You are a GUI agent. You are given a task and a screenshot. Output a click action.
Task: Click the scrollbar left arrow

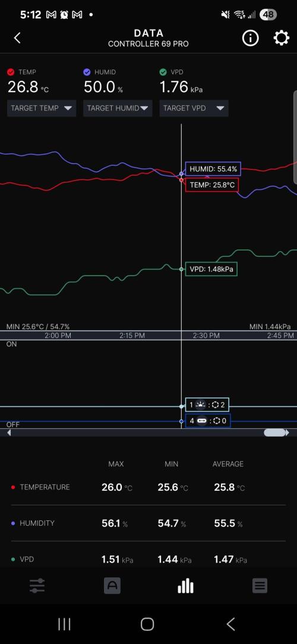[x=9, y=433]
